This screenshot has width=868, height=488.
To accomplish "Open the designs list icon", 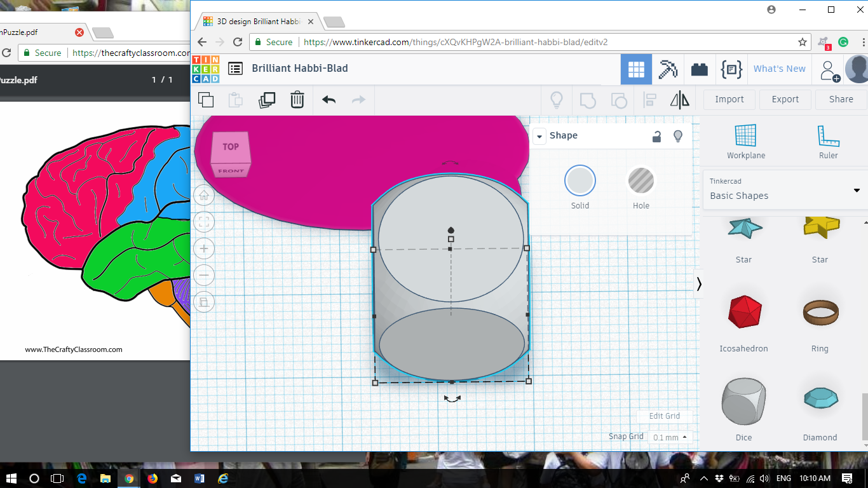I will coord(235,69).
